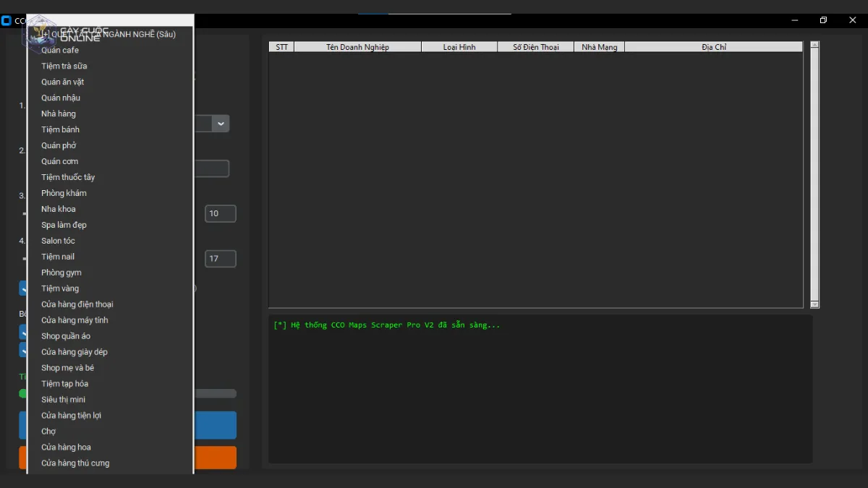Click the green log message line
868x488 pixels.
pyautogui.click(x=387, y=325)
